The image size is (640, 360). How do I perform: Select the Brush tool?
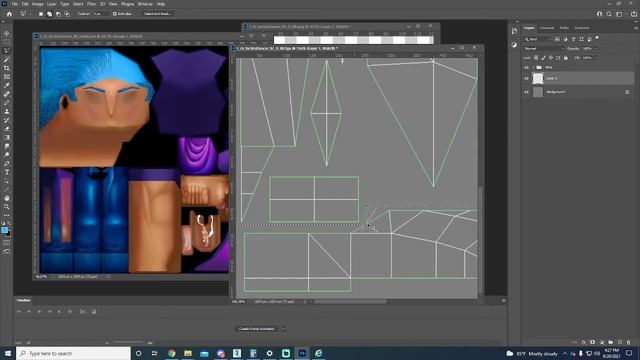[x=7, y=102]
